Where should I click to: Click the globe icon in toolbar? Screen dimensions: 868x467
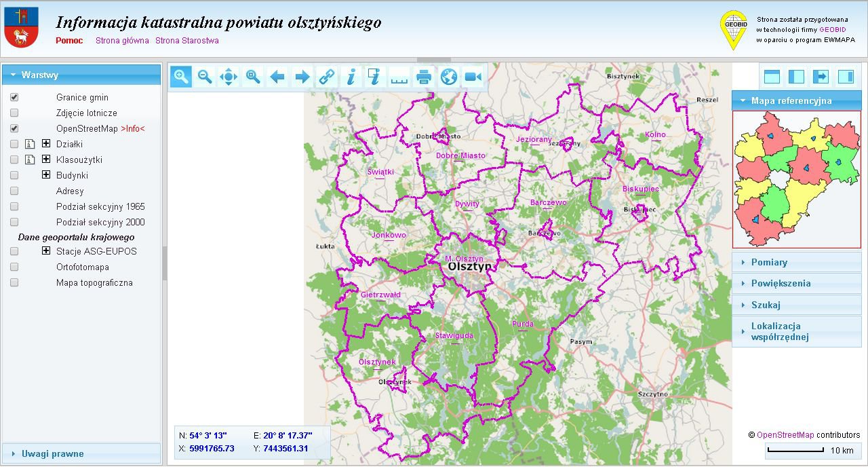pos(449,77)
